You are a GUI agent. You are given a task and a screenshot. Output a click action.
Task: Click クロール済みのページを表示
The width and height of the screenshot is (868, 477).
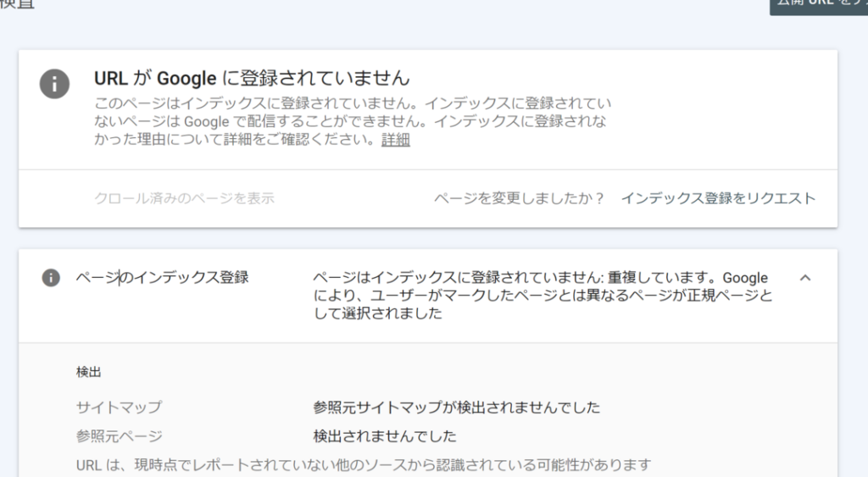point(184,198)
